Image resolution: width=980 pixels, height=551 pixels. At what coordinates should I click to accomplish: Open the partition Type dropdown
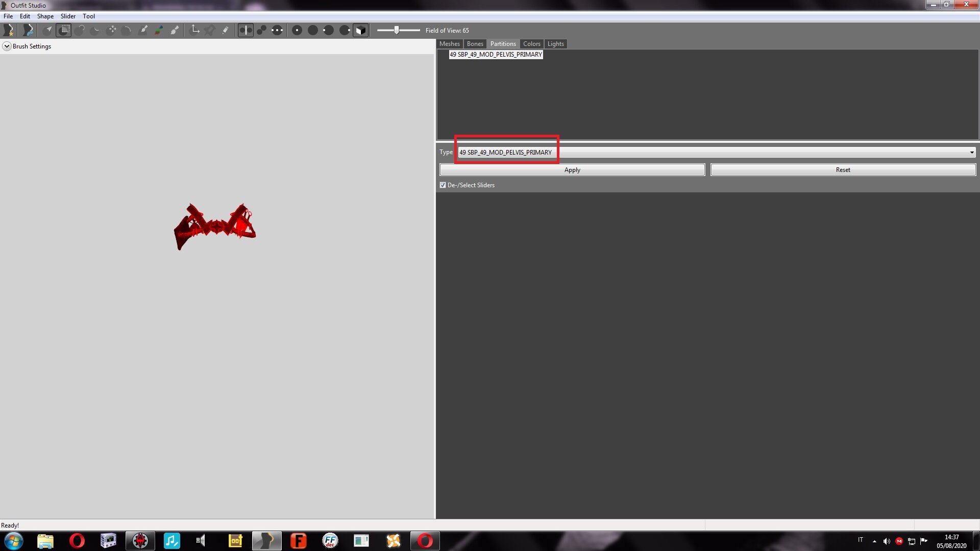971,153
